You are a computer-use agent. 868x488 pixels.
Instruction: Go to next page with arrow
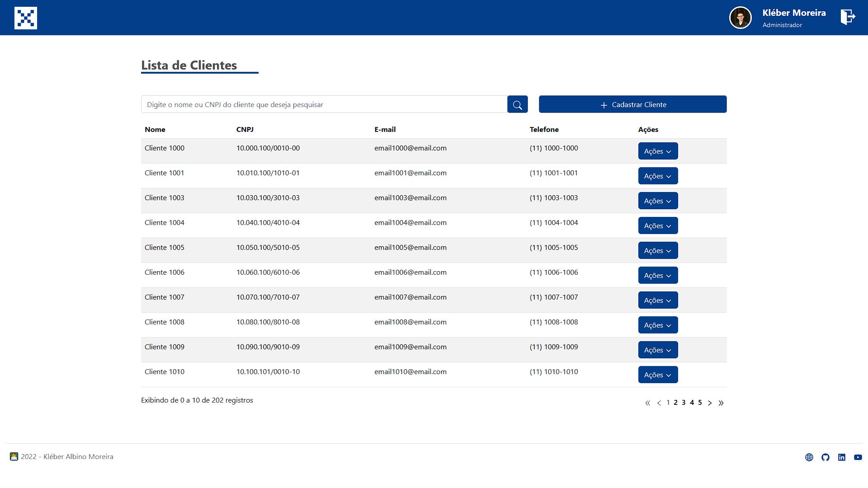tap(710, 403)
